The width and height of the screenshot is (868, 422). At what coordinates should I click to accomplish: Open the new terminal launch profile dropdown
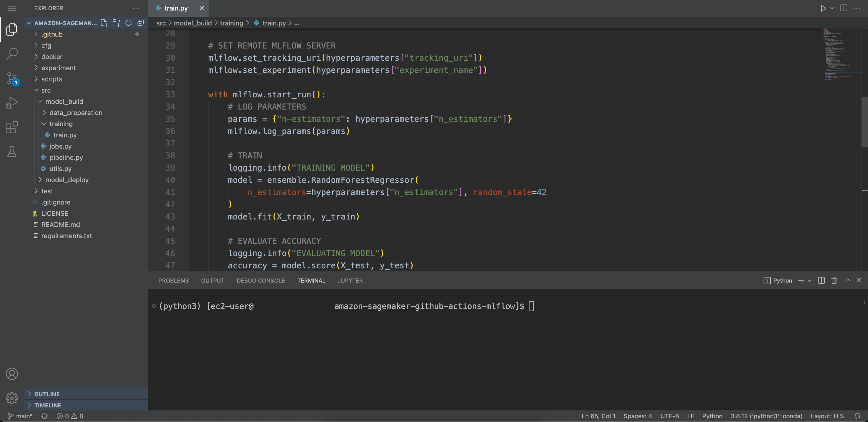pyautogui.click(x=810, y=281)
